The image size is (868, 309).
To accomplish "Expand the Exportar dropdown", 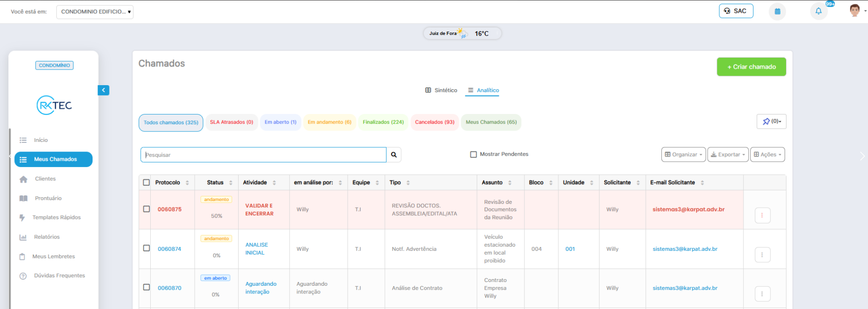I will (x=728, y=155).
